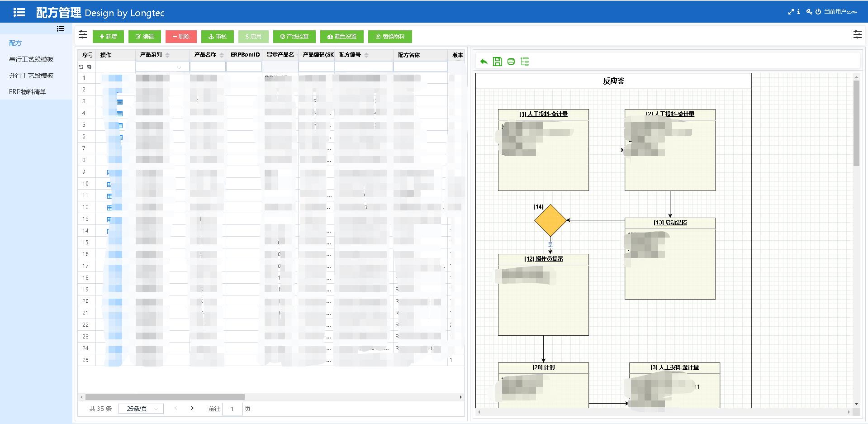Open the 产品系列 filter dropdown
This screenshot has width=868, height=424.
tap(162, 67)
